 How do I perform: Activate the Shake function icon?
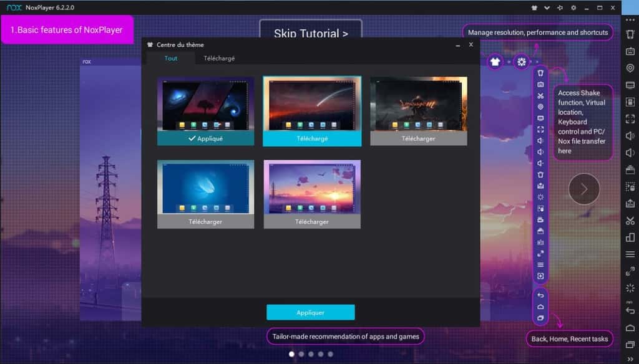point(540,197)
